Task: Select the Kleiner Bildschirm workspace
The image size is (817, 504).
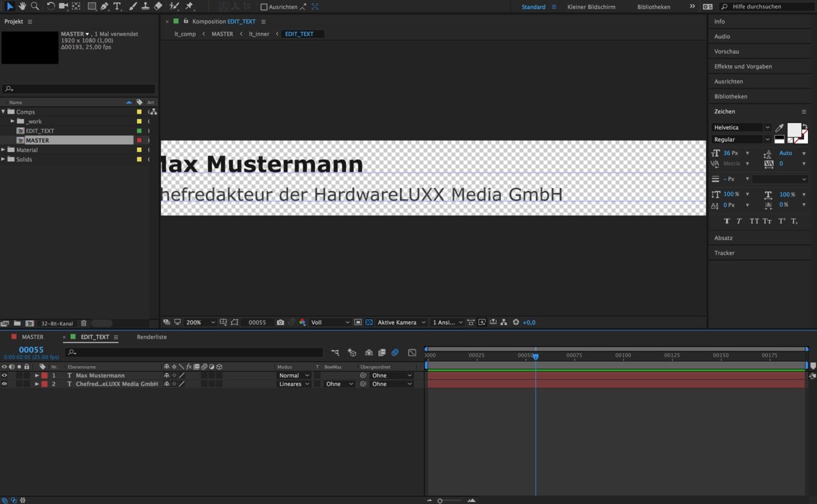Action: pos(591,7)
